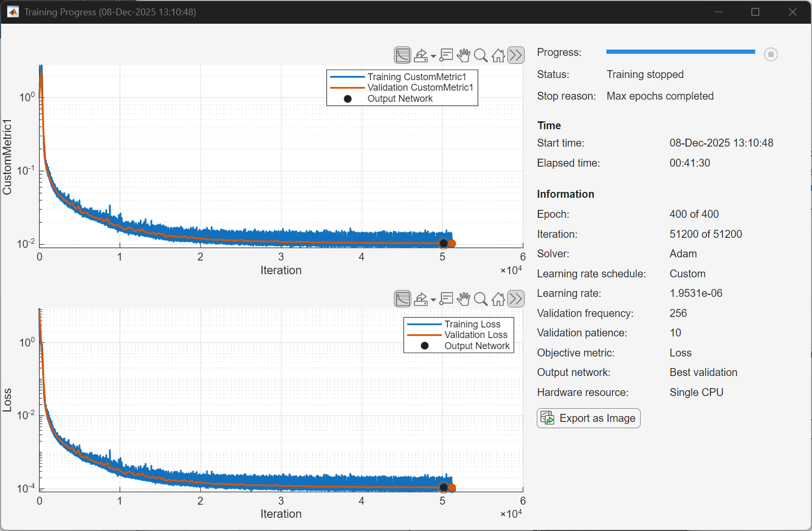Restore the default view of the CustomMetric1 plot

tap(498, 55)
